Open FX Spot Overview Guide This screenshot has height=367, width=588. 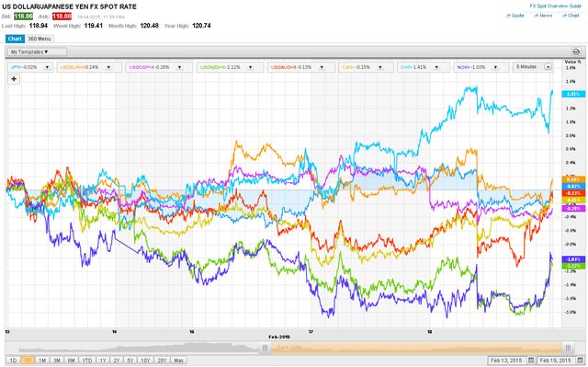click(x=555, y=6)
